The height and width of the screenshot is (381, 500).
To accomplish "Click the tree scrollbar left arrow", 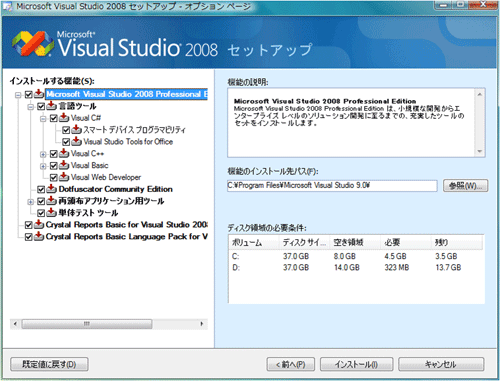I will [15, 324].
